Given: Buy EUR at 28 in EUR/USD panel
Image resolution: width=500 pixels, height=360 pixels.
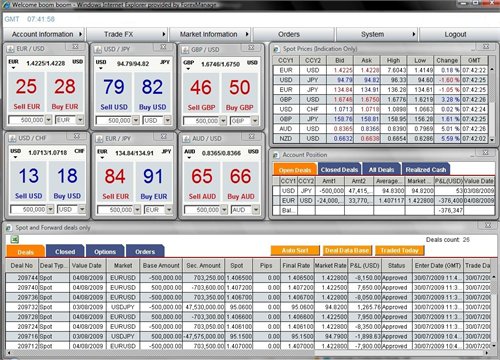Looking at the screenshot, I should click(65, 92).
